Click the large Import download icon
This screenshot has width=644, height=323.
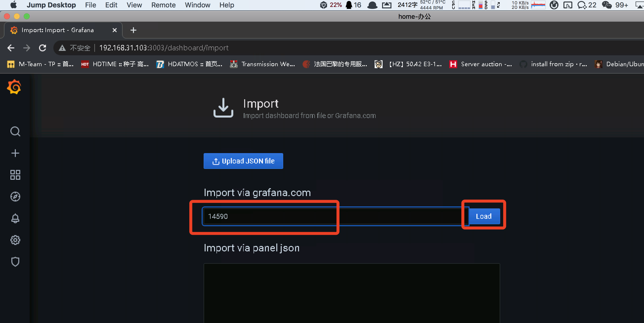point(223,108)
